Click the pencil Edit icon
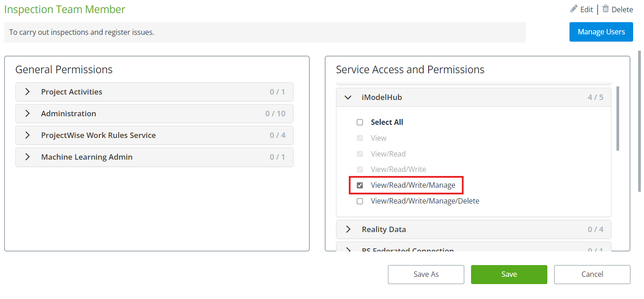Viewport: 644px width, 299px height. click(574, 9)
